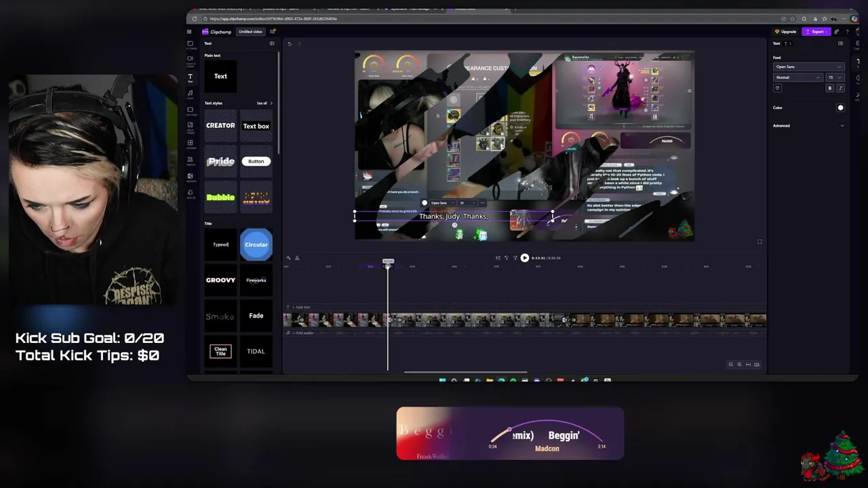Click floating toolbar white color swatch
The height and width of the screenshot is (488, 868).
[x=425, y=203]
